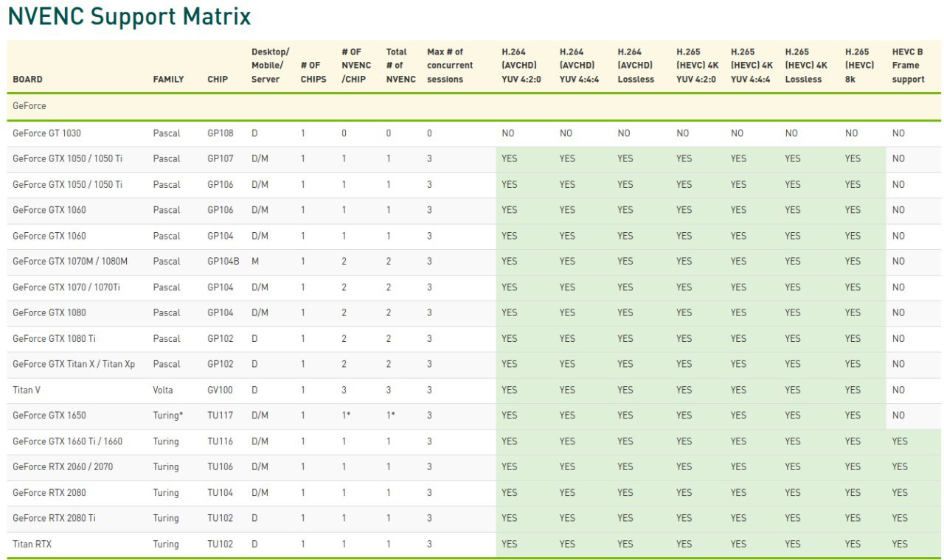Click the TU104 chip cell

(x=220, y=492)
